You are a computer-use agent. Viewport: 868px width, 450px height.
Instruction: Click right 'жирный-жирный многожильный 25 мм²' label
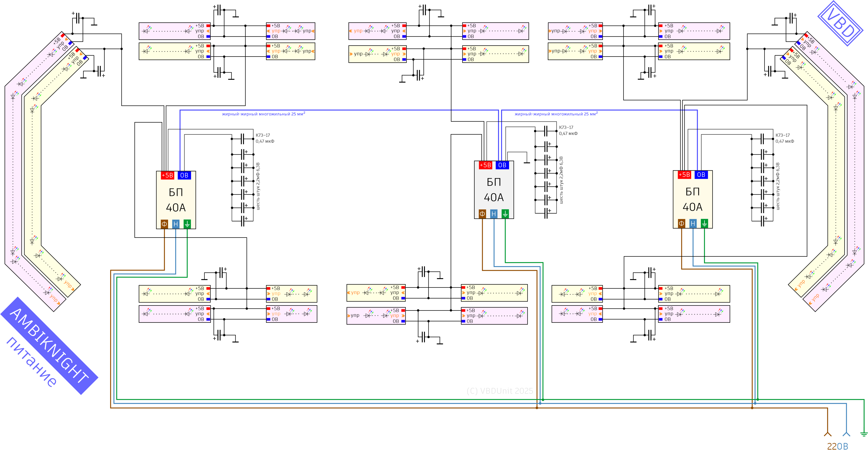tap(556, 114)
